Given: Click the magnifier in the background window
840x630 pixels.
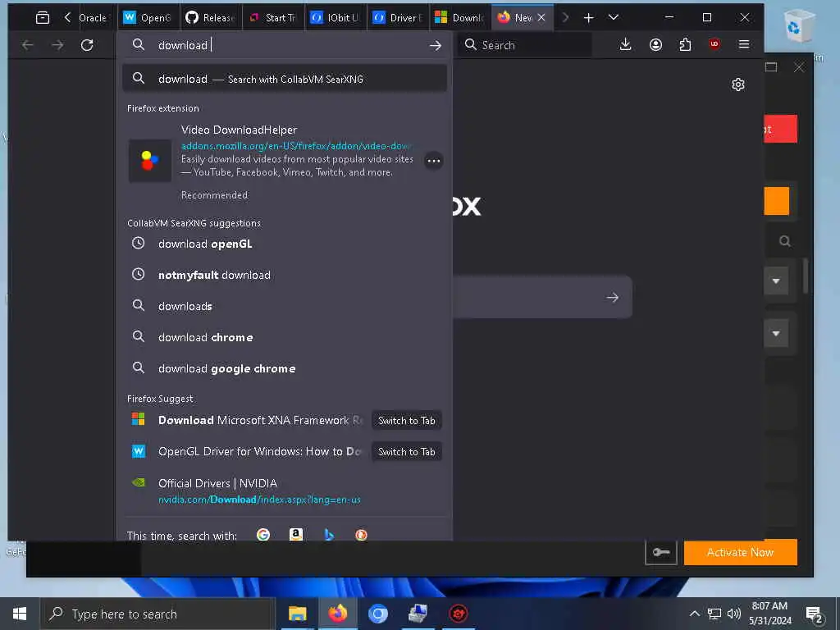Looking at the screenshot, I should [x=785, y=241].
